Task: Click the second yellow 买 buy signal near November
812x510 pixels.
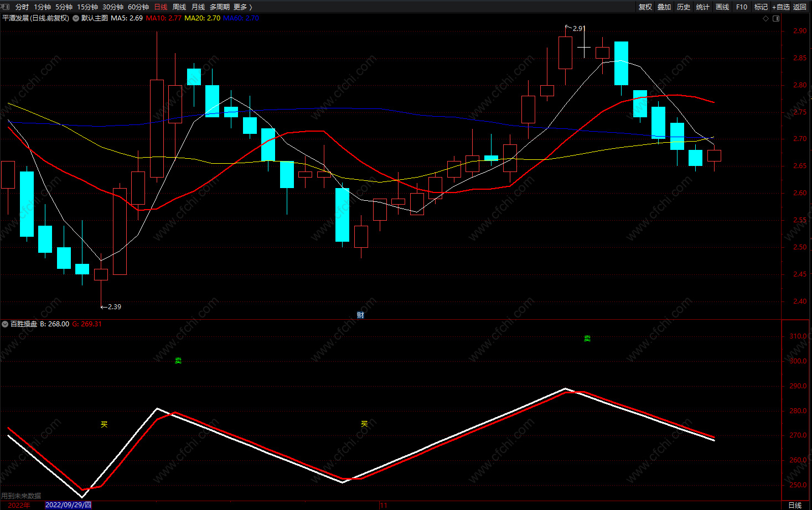Action: pyautogui.click(x=364, y=424)
